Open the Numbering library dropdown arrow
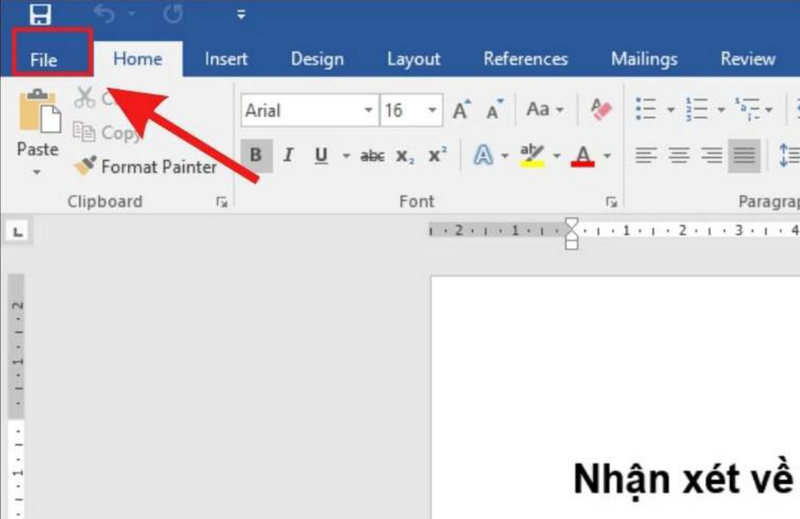The height and width of the screenshot is (519, 800). pos(721,110)
